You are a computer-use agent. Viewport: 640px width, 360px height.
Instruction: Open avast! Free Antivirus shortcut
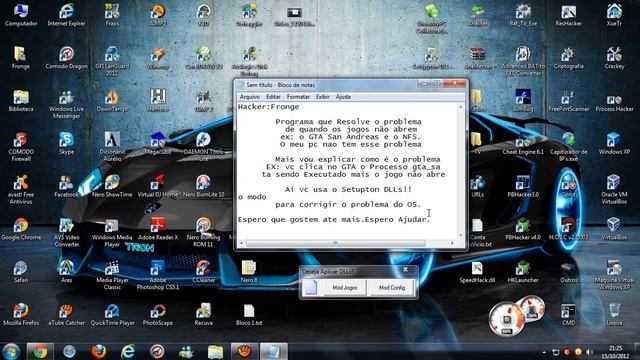[x=21, y=190]
